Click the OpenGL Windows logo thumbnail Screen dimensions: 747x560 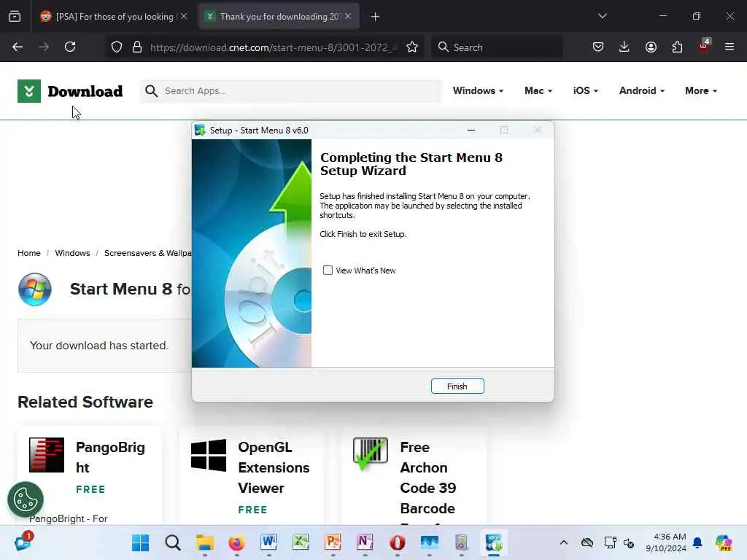coord(209,455)
